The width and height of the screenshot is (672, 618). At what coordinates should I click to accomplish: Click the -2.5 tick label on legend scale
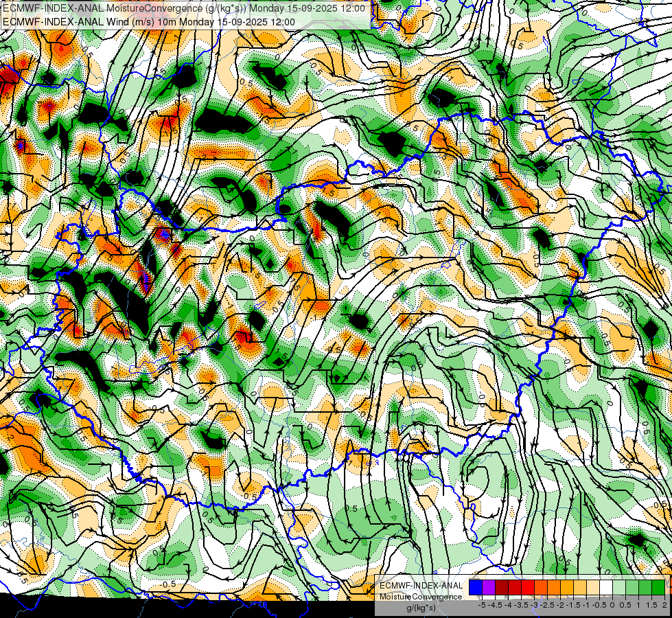(x=547, y=605)
